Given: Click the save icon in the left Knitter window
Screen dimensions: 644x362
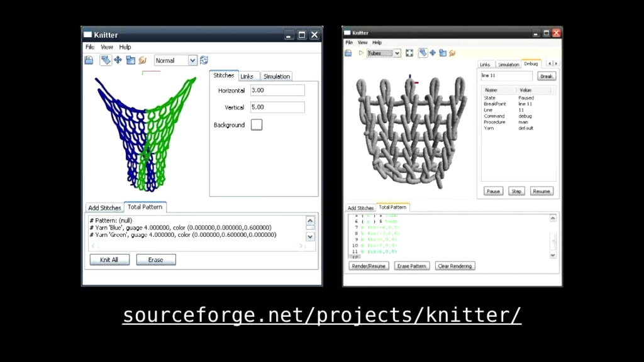Looking at the screenshot, I should point(89,60).
